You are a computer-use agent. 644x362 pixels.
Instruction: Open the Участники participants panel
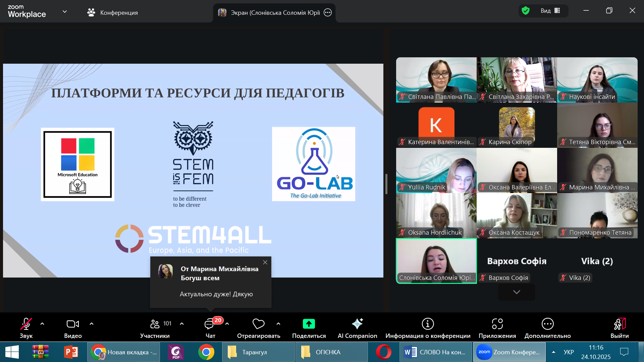(x=155, y=327)
